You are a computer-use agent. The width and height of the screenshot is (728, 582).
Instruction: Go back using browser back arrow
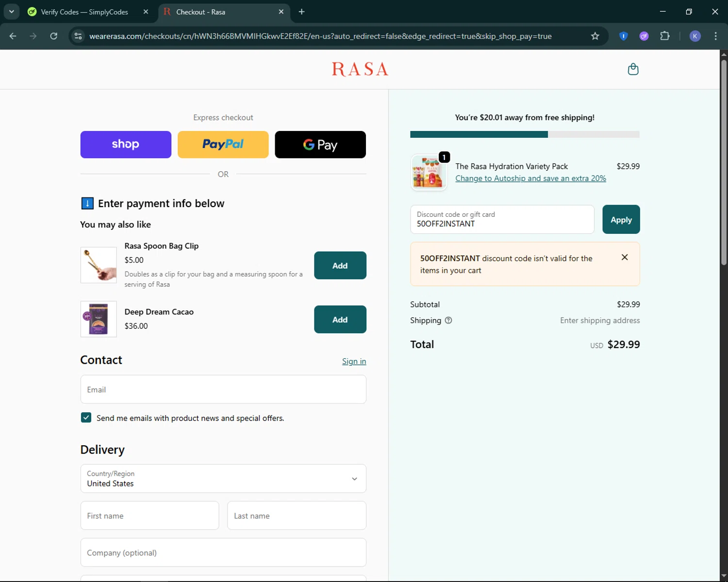tap(13, 36)
